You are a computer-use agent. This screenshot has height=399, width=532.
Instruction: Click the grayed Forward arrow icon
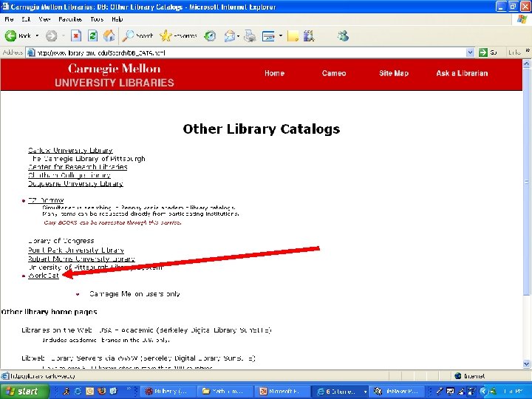pyautogui.click(x=51, y=35)
